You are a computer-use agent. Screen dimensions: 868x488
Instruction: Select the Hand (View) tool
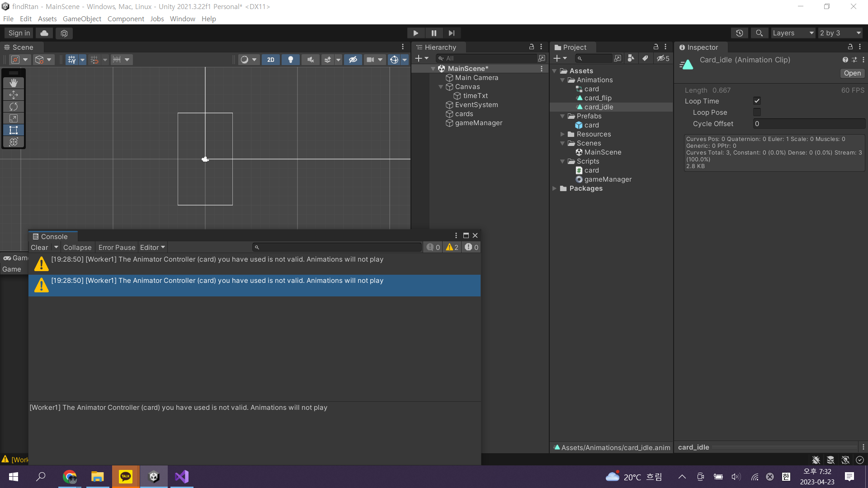coord(14,83)
